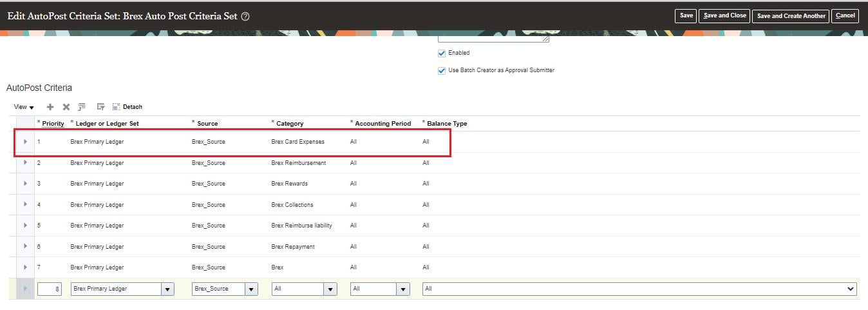
Task: Click the Query By Example filter icon
Action: pos(100,107)
